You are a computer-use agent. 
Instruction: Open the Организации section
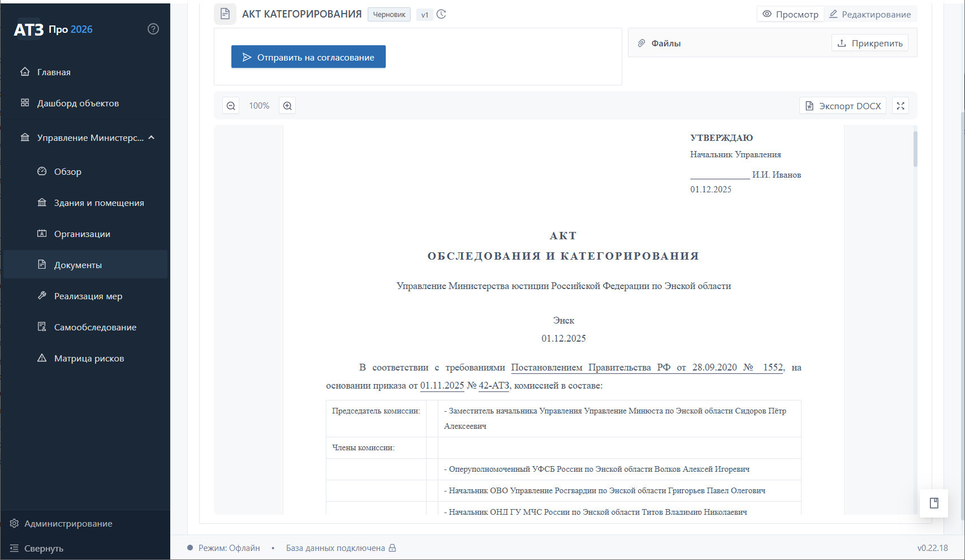[x=85, y=234]
